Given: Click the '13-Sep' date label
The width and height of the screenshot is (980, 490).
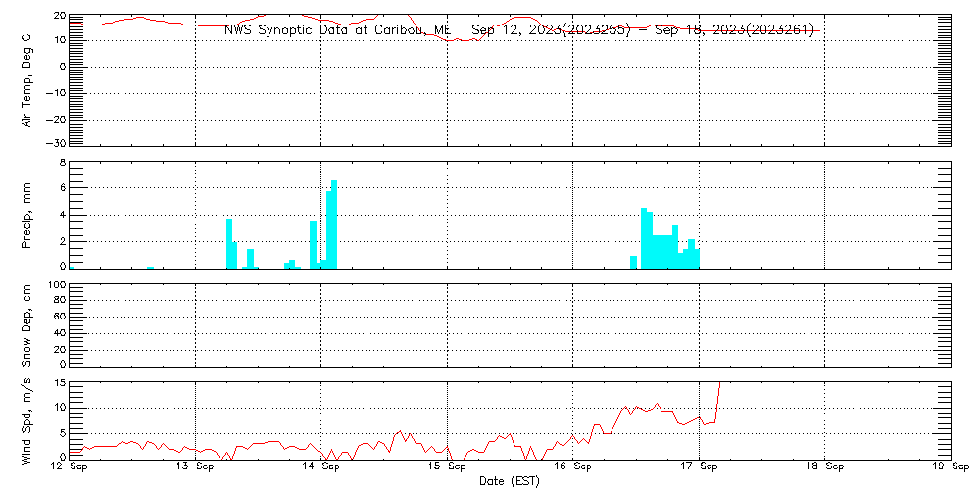Looking at the screenshot, I should pyautogui.click(x=196, y=468).
